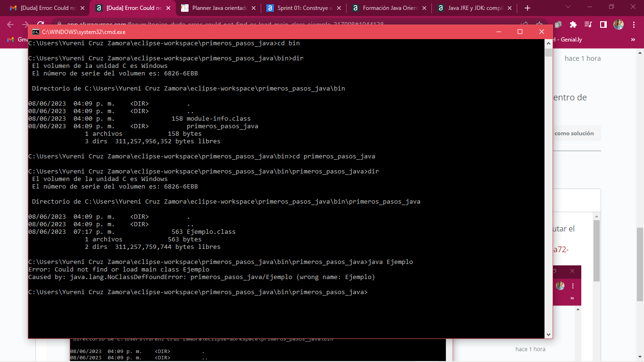Switch to the Alura [Duda] Error tab
Screen dimensions: 644x362
click(133, 8)
